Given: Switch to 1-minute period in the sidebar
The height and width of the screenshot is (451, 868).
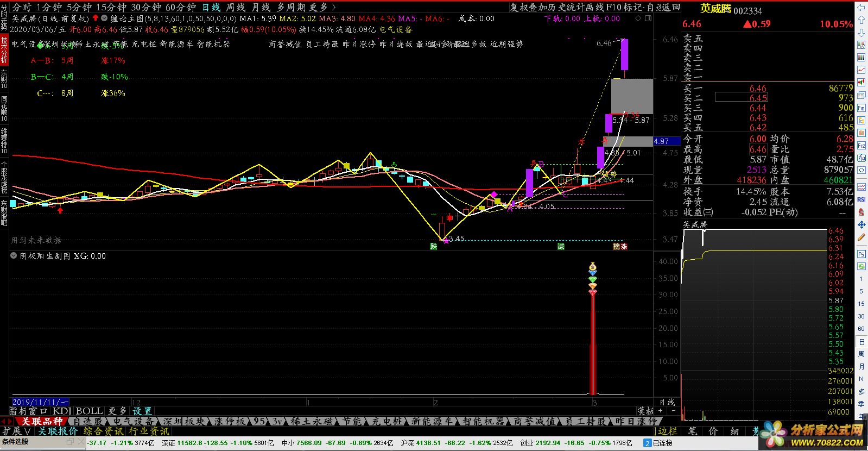Looking at the screenshot, I should pyautogui.click(x=861, y=279).
